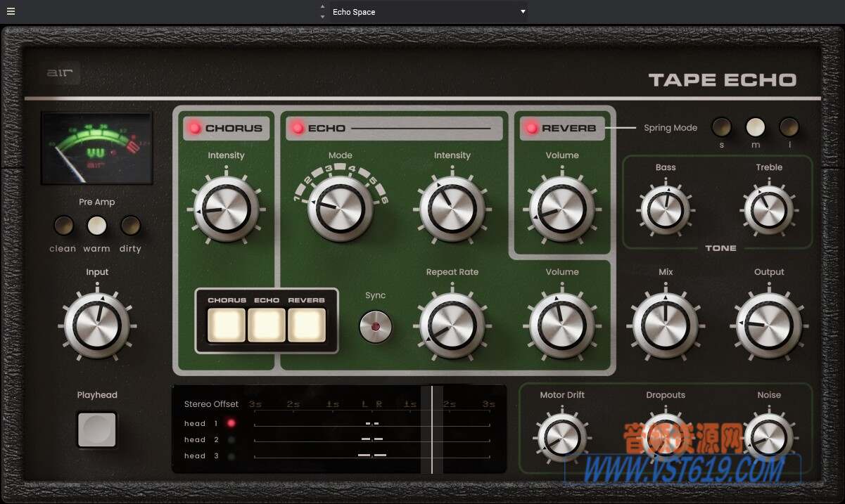Click the Output knob
845x504 pixels.
769,325
